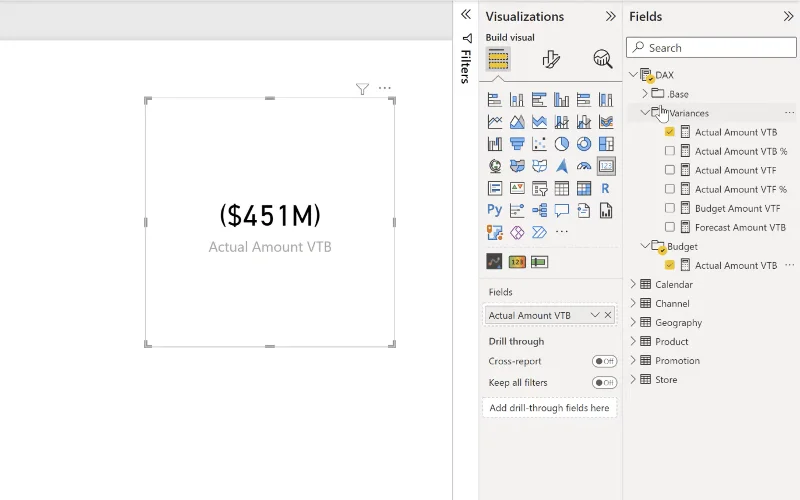
Task: Collapse the Visualizations pane
Action: point(610,16)
